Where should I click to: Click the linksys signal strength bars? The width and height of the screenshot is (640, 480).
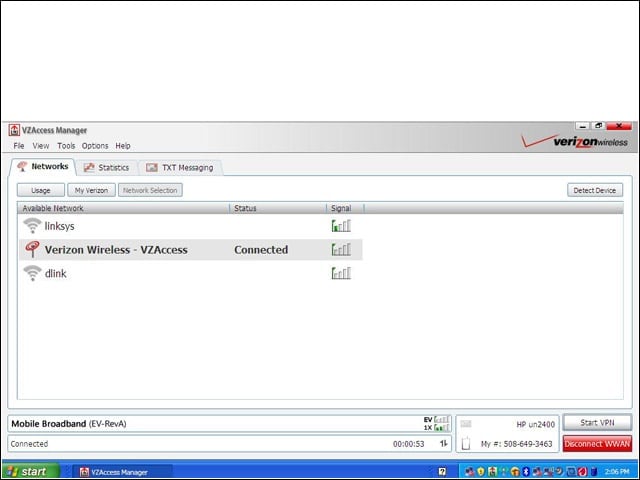coord(341,226)
